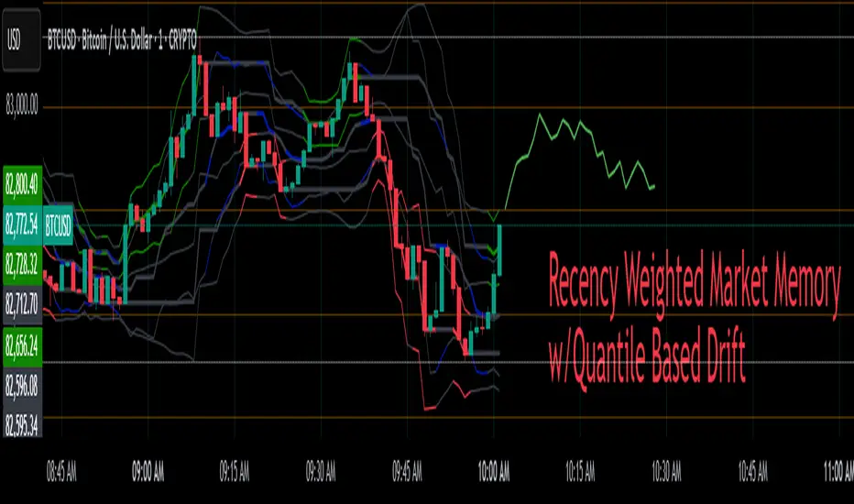Viewport: 854px width, 504px height.
Task: Click the red Recency Weighted Market Memory annotation
Action: pyautogui.click(x=694, y=318)
